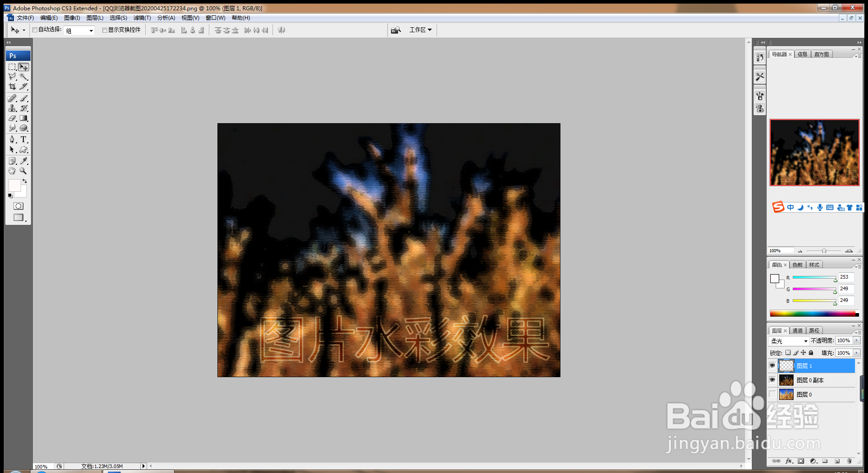Image resolution: width=868 pixels, height=473 pixels.
Task: Toggle lock all for layer
Action: point(811,353)
